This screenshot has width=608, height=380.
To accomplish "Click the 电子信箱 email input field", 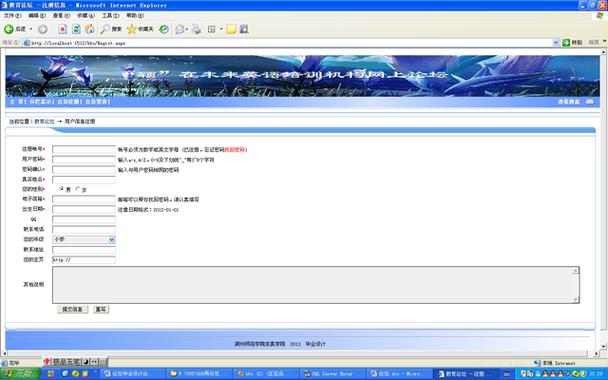I will [84, 199].
